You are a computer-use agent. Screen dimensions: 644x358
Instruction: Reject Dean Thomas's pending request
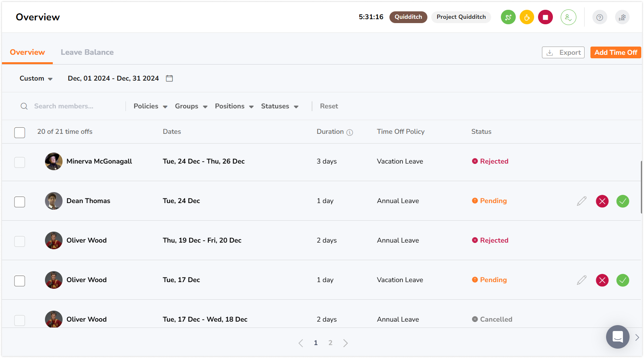(x=602, y=201)
